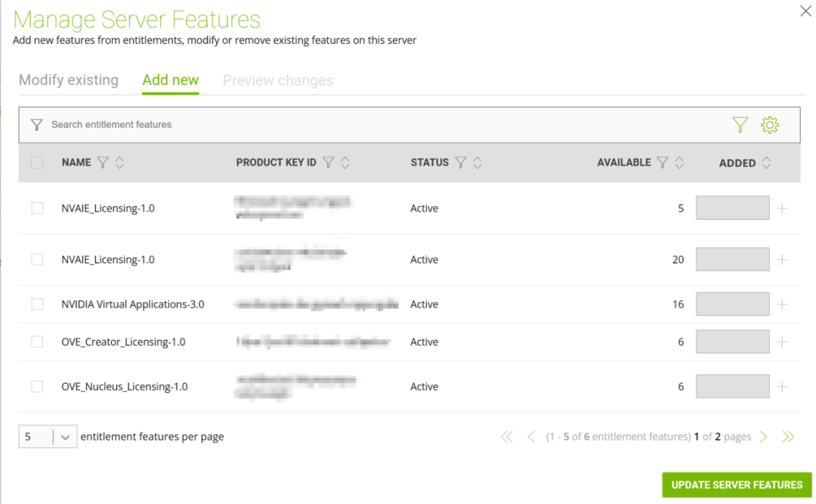Open the green advanced filter icon

(x=740, y=125)
